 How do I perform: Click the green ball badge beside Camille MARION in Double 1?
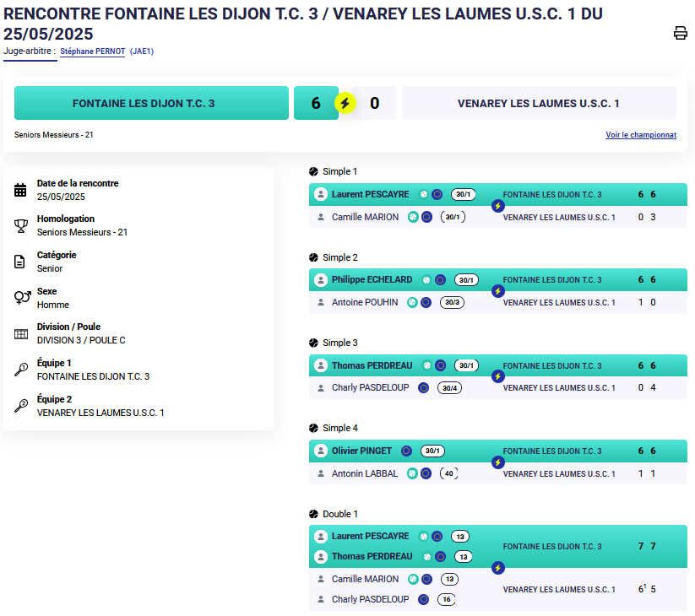(413, 579)
